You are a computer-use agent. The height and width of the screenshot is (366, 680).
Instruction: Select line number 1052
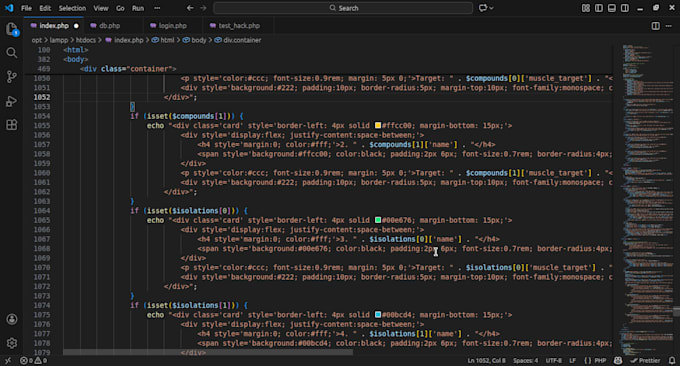pyautogui.click(x=42, y=97)
